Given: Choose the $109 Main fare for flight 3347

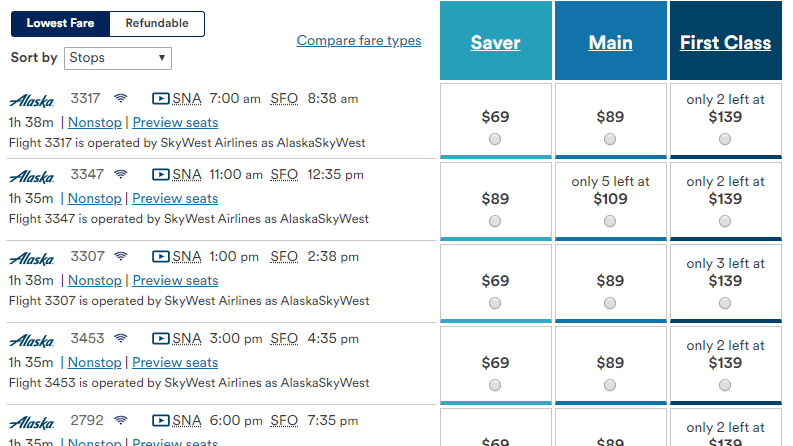Looking at the screenshot, I should coord(610,221).
